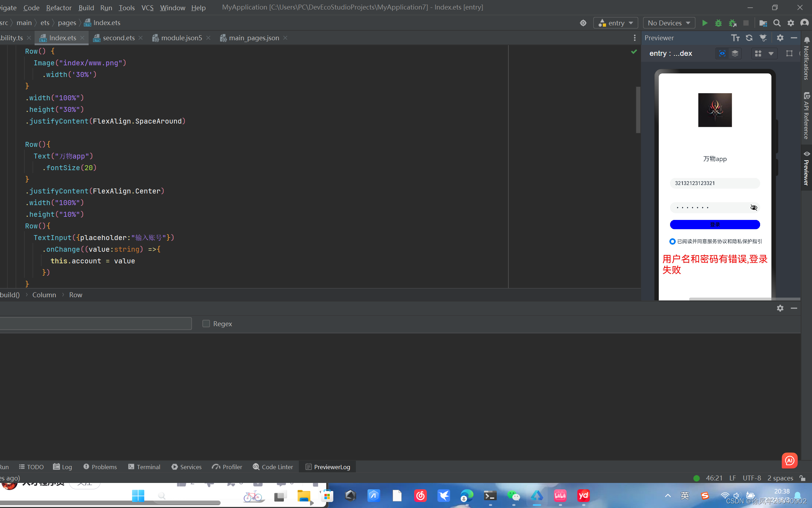Viewport: 812px width, 508px height.
Task: Open PreviewerLog panel settings gear
Action: click(780, 308)
